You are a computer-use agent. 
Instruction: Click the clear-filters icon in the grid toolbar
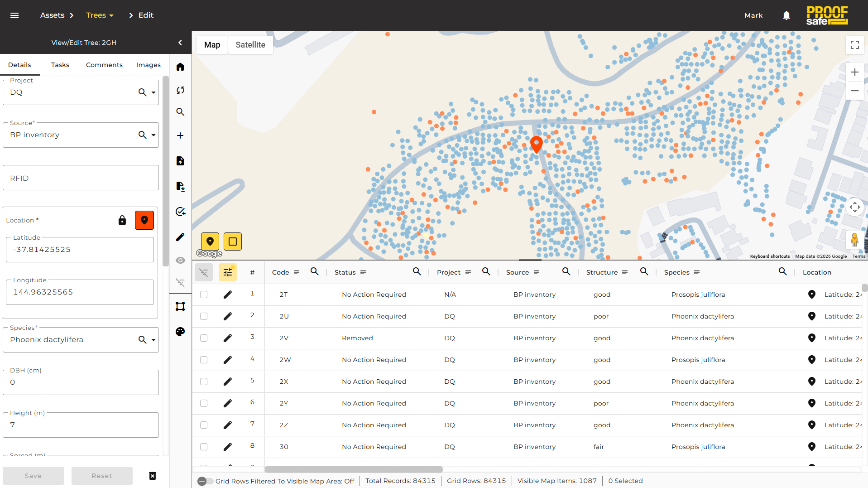click(203, 272)
